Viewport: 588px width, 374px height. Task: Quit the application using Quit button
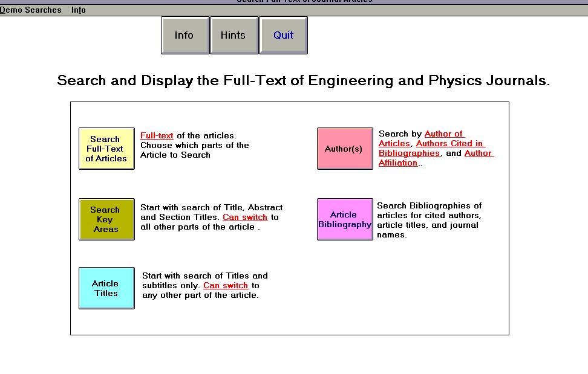[x=283, y=35]
